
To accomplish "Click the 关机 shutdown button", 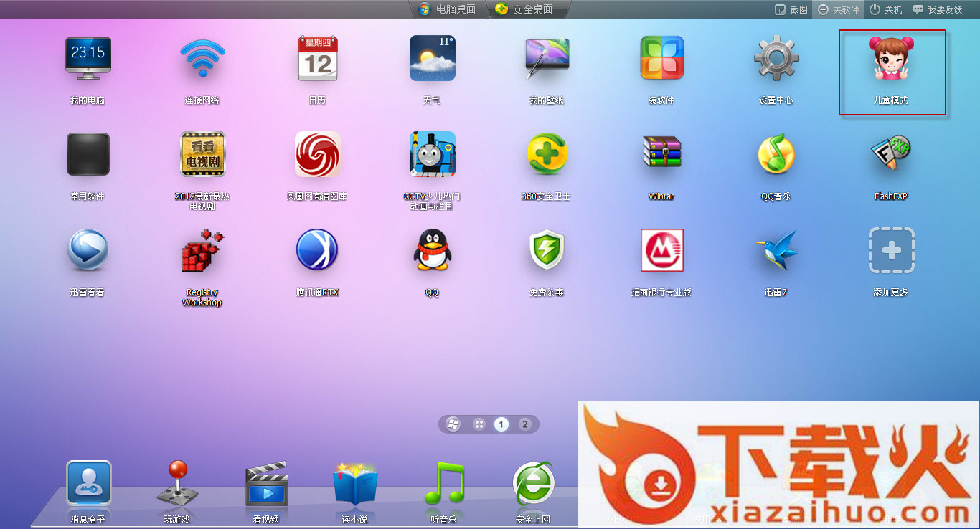I will point(886,9).
